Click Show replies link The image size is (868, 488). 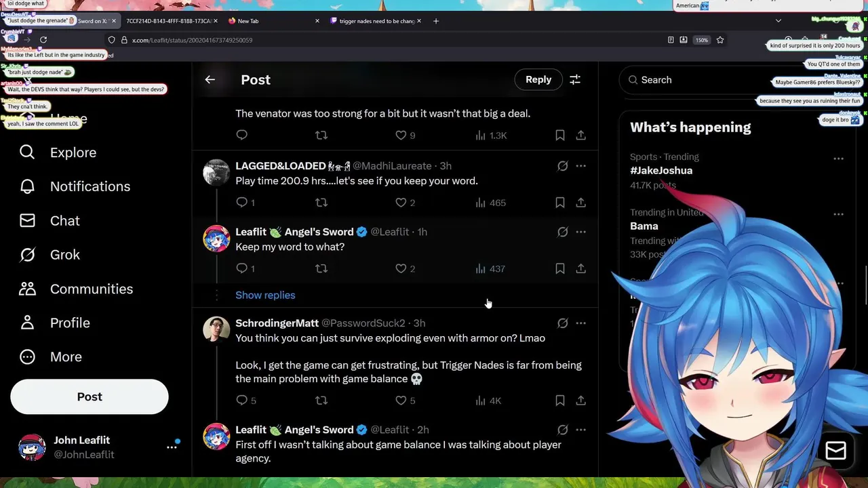[x=265, y=295]
